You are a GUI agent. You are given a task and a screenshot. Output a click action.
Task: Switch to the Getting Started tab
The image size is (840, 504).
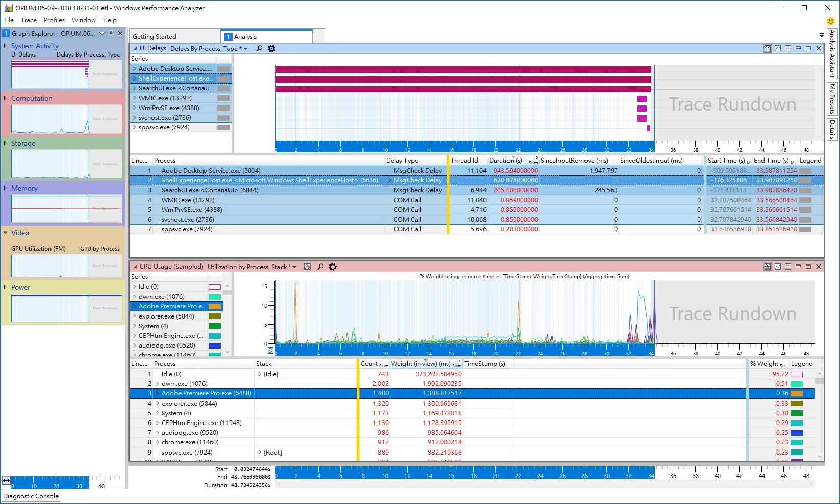155,37
